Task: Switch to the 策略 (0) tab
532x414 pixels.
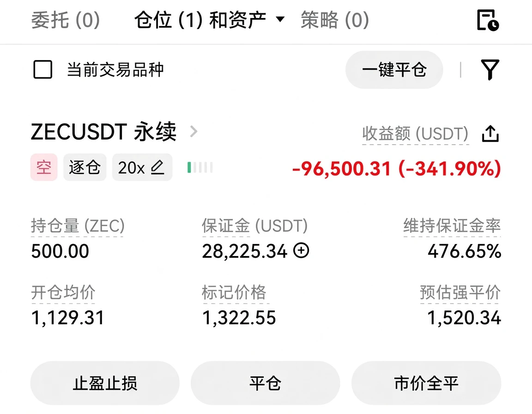Action: pyautogui.click(x=335, y=20)
